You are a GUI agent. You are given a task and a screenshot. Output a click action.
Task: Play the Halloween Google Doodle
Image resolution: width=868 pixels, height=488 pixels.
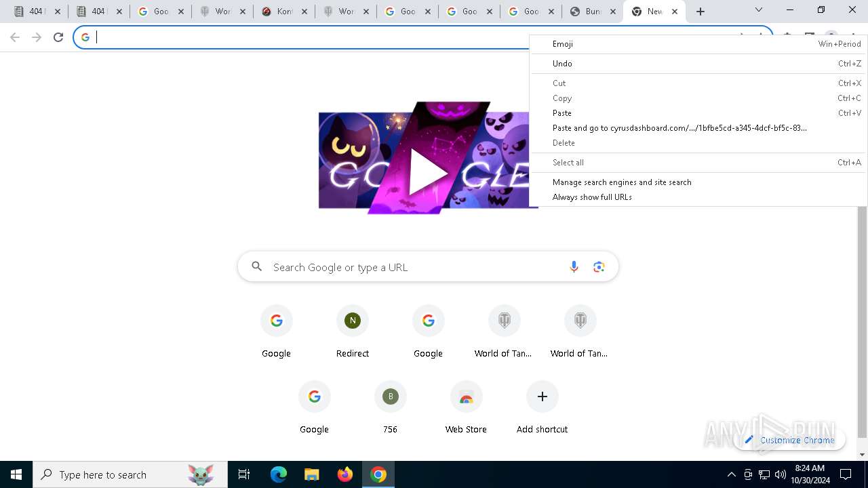click(x=428, y=171)
